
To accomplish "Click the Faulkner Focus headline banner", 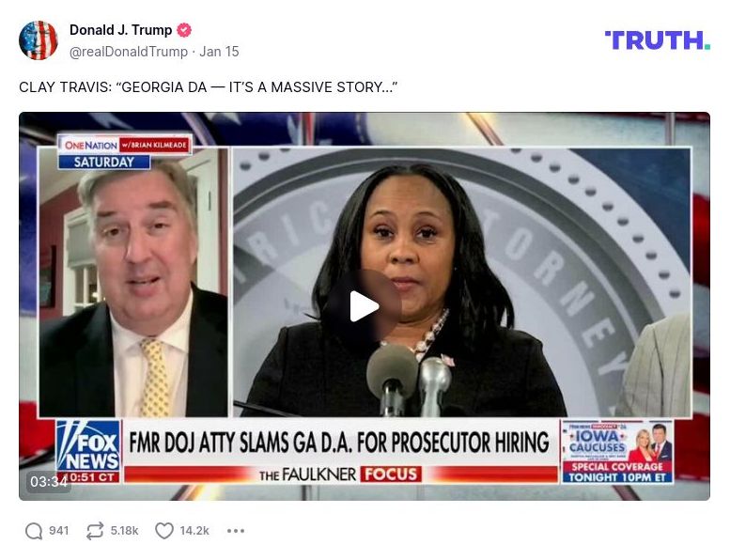I will 340,451.
